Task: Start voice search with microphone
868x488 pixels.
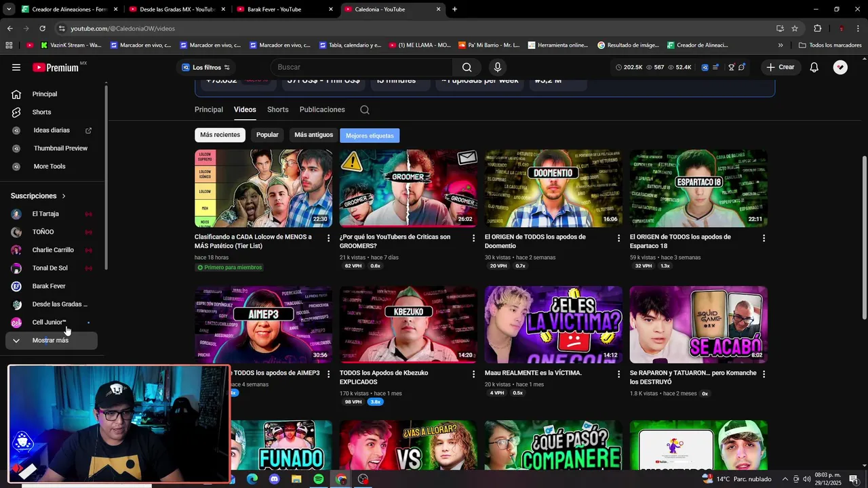Action: [498, 67]
